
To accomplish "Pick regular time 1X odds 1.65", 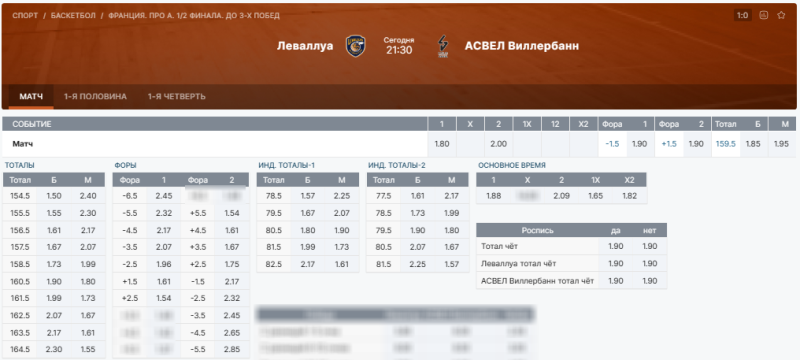I will pos(595,196).
